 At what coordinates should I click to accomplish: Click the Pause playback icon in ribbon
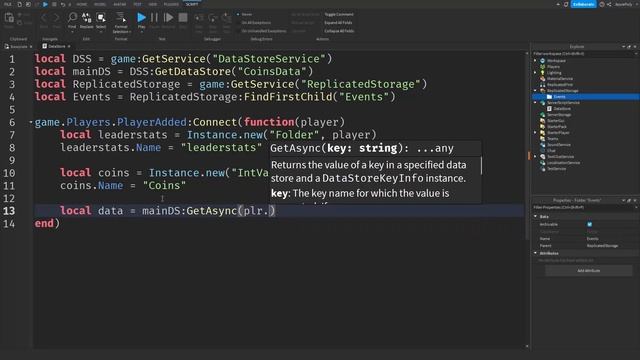click(x=154, y=18)
